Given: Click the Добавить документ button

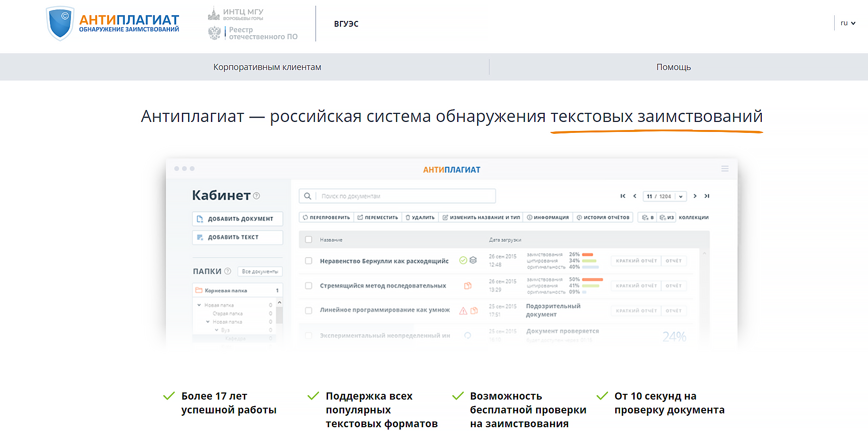Looking at the screenshot, I should (x=238, y=219).
